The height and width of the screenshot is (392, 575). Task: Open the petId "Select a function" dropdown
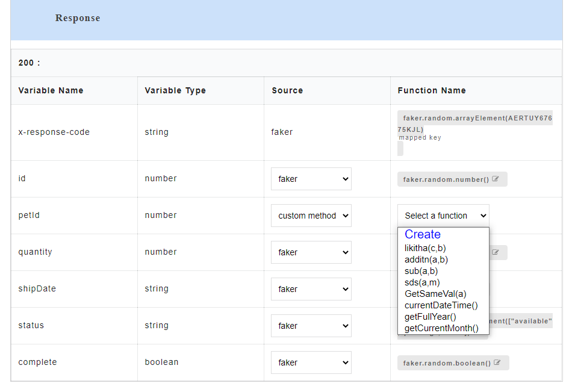click(443, 216)
